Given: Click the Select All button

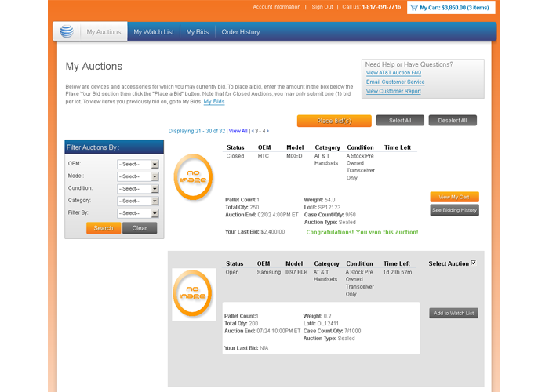Looking at the screenshot, I should 400,121.
